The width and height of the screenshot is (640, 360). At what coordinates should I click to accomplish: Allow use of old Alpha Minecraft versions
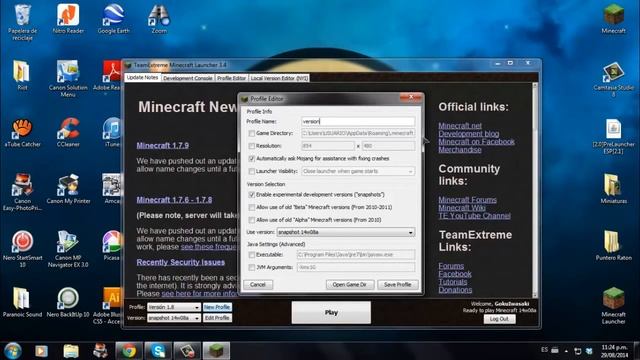(252, 220)
